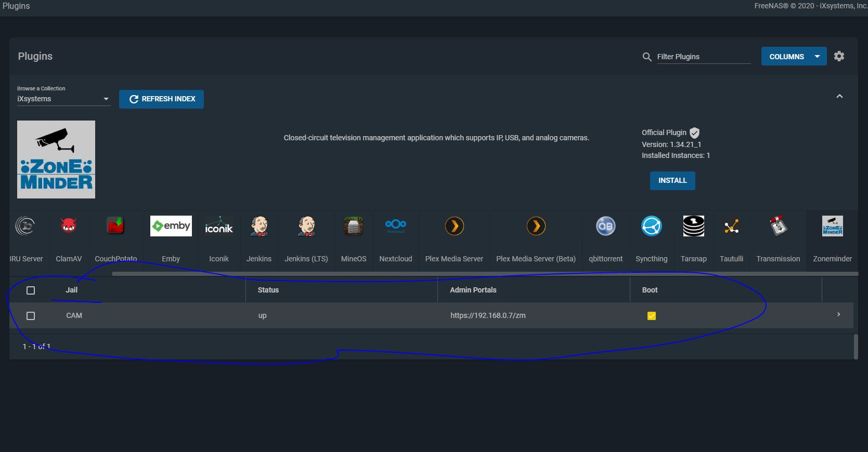Choose the Tarsnap plugin icon
The width and height of the screenshot is (868, 452).
pyautogui.click(x=694, y=226)
